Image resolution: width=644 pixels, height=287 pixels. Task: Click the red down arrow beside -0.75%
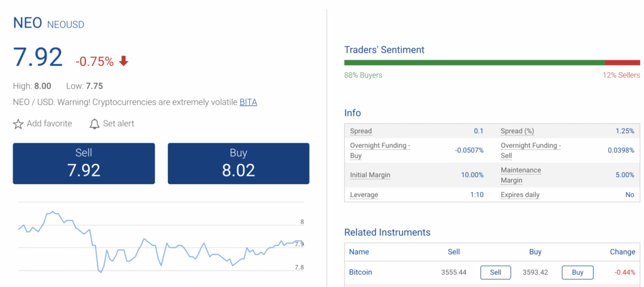click(x=124, y=62)
